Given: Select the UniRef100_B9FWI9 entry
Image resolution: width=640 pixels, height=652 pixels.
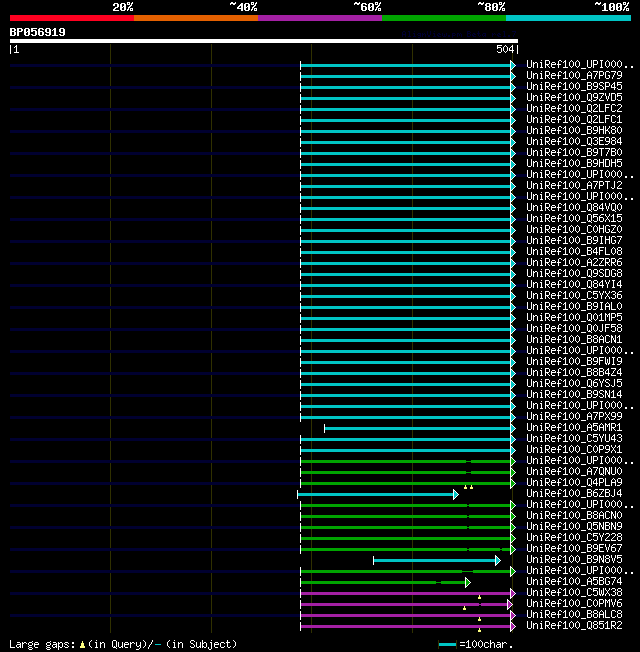Looking at the screenshot, I should pyautogui.click(x=574, y=362).
